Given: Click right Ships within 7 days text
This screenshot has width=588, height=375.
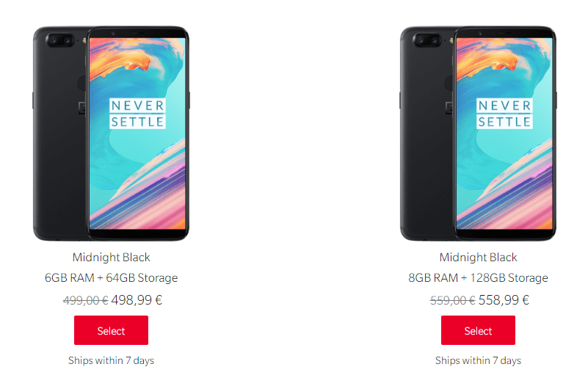Looking at the screenshot, I should click(x=478, y=360).
